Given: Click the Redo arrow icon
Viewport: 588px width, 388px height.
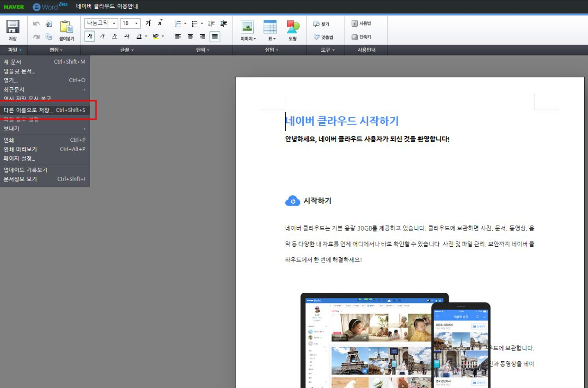Looking at the screenshot, I should coord(37,37).
